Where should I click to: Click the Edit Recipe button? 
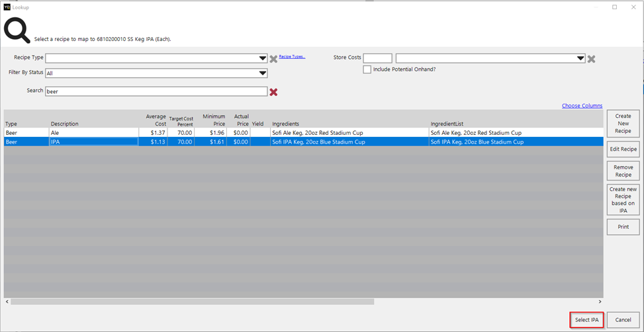(623, 149)
